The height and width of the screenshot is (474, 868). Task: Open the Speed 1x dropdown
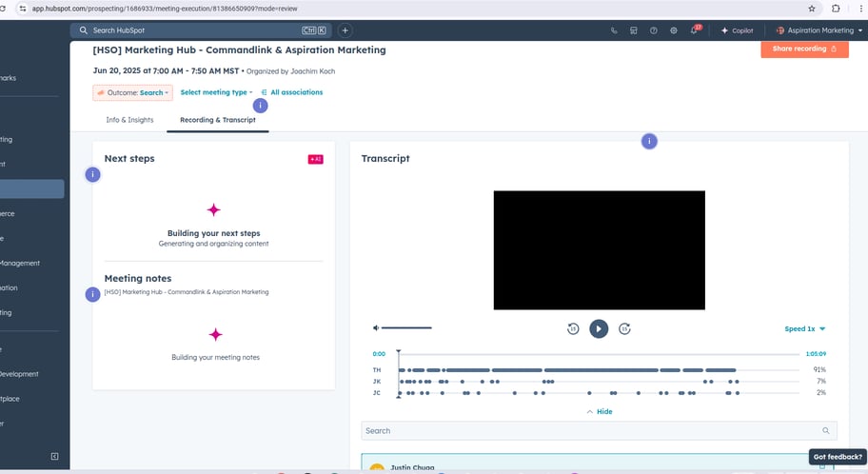(x=804, y=329)
